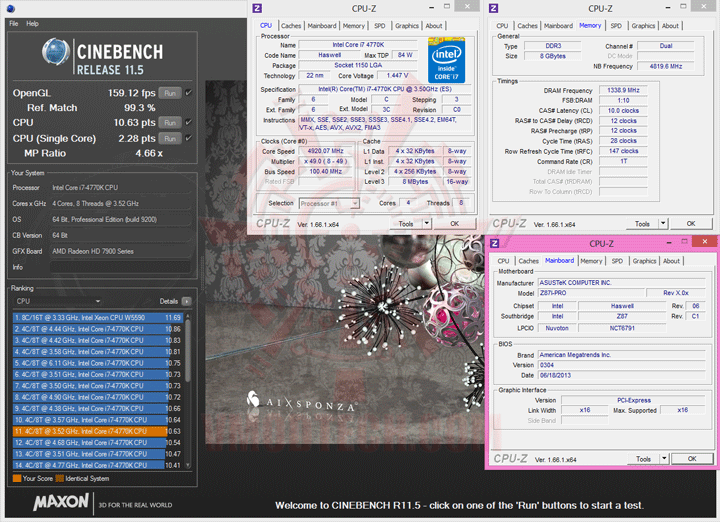Click the CPU-Z icon of the Memory tab window
This screenshot has height=522, width=720.
[x=494, y=8]
